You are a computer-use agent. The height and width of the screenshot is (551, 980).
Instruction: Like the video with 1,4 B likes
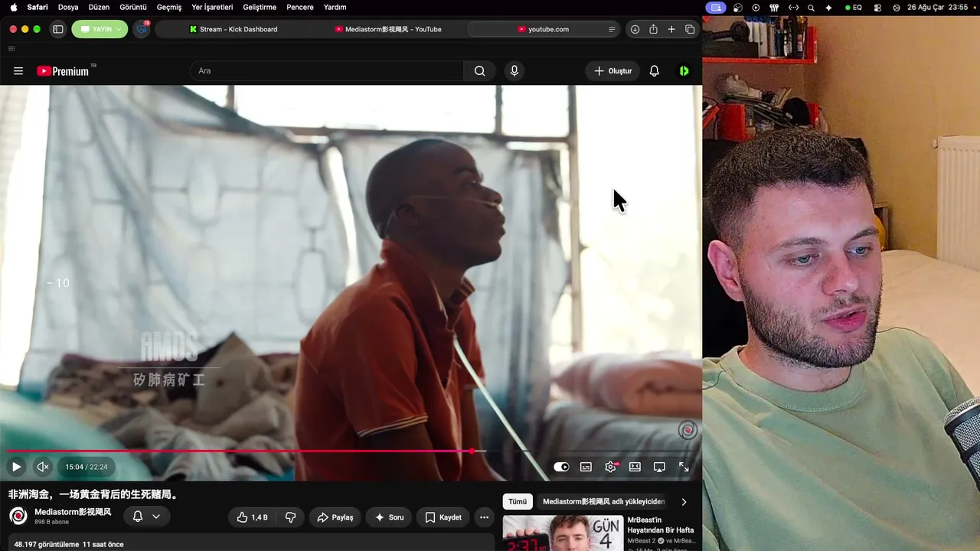pos(252,517)
